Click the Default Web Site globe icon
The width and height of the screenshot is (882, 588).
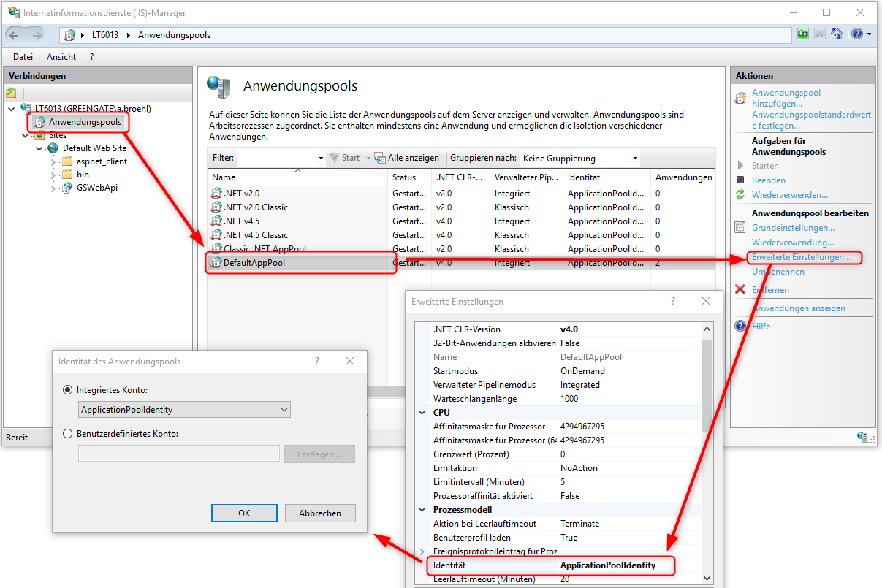pos(53,148)
